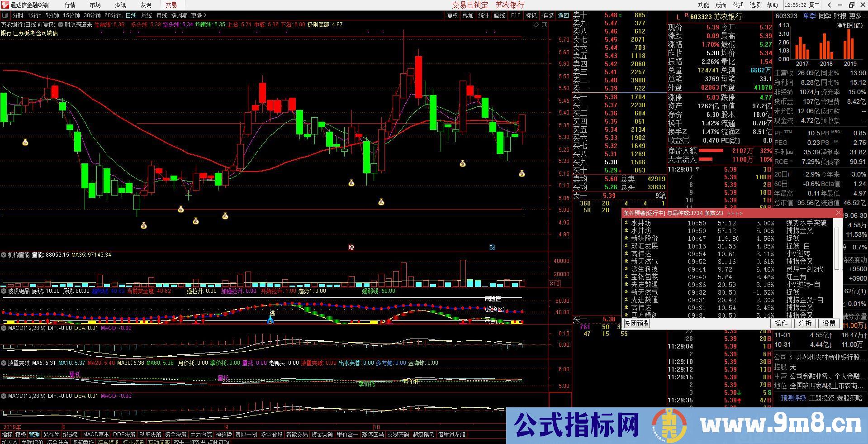Open the 公式 menu
868x444 pixels.
click(x=738, y=5)
